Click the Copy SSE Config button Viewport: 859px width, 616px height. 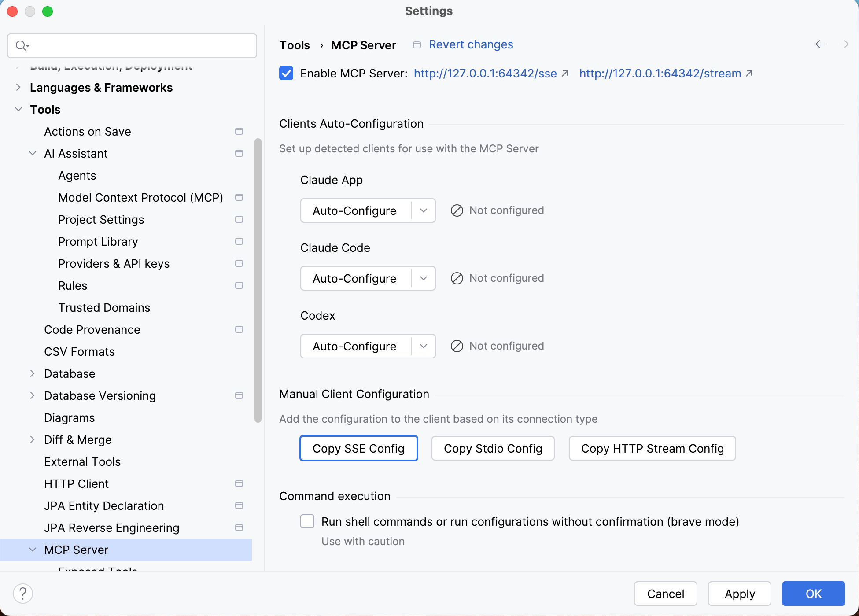(x=358, y=448)
